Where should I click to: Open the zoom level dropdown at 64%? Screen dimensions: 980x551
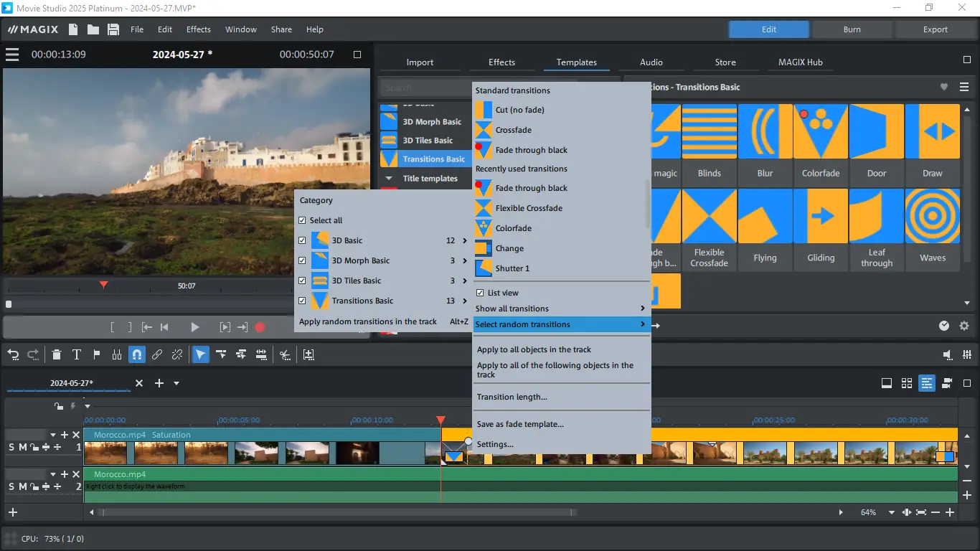click(x=892, y=512)
